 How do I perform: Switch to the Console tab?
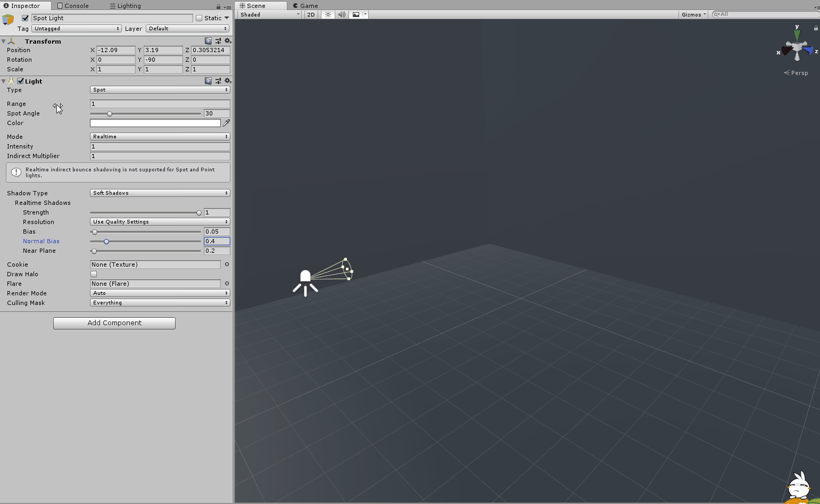73,6
